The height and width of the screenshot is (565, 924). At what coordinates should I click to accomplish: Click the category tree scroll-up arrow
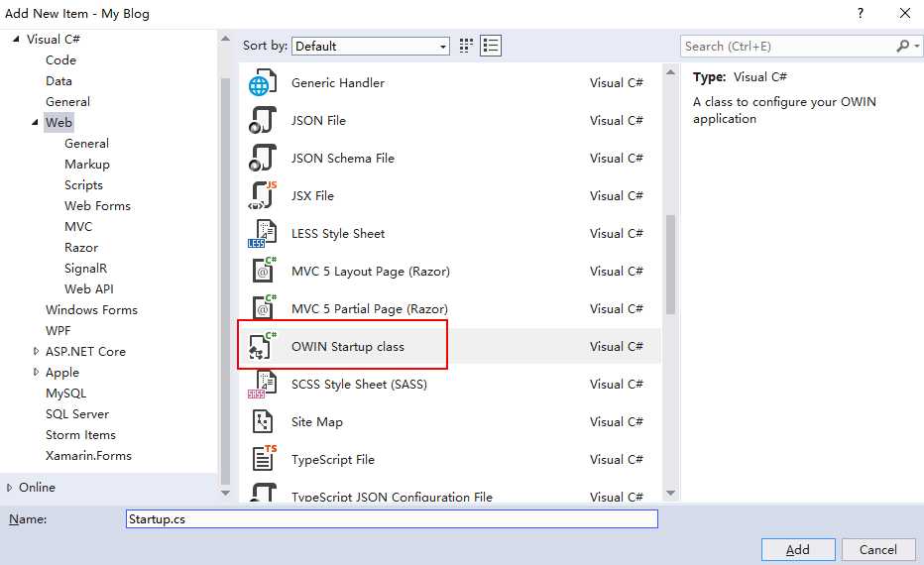click(x=225, y=39)
